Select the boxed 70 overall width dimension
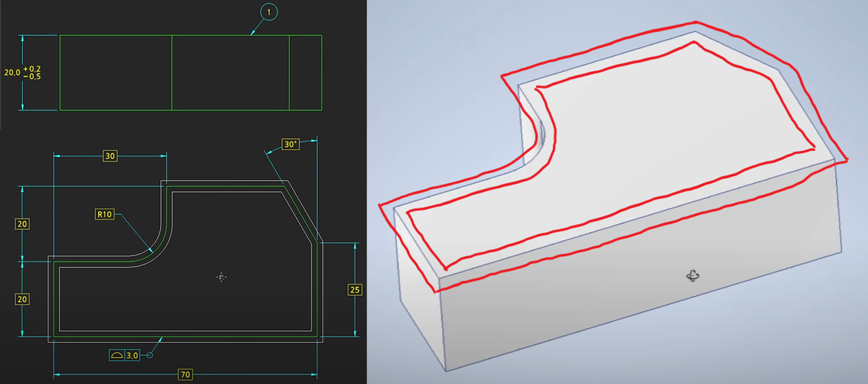Screen dimensions: 868x384 tap(185, 375)
